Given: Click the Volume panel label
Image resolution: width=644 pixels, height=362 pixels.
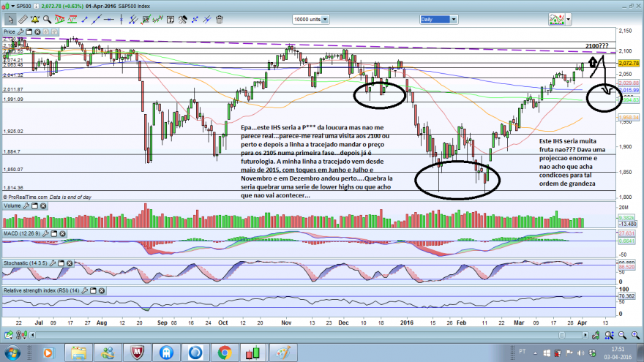Looking at the screenshot, I should click(12, 205).
